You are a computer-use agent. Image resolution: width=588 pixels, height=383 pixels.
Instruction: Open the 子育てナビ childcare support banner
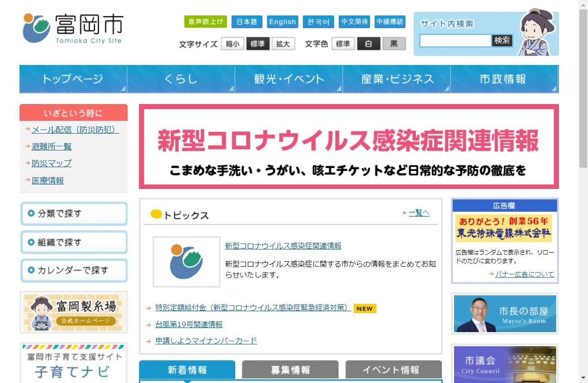[74, 363]
